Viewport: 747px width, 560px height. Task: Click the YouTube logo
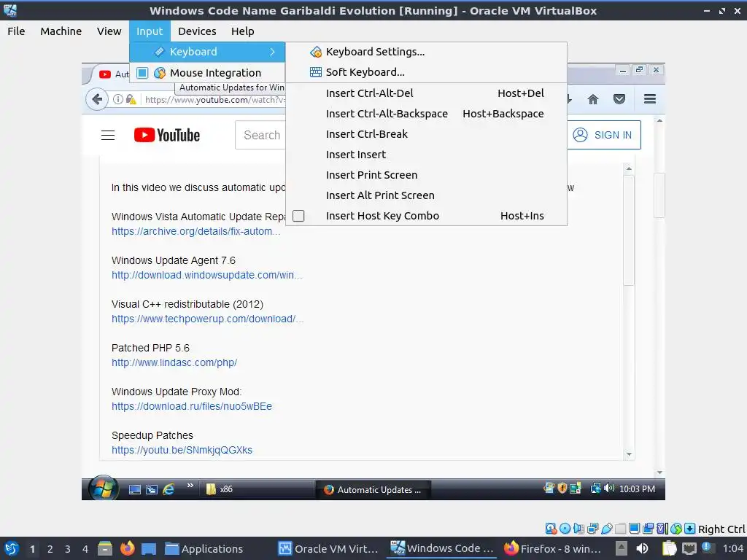pos(167,135)
